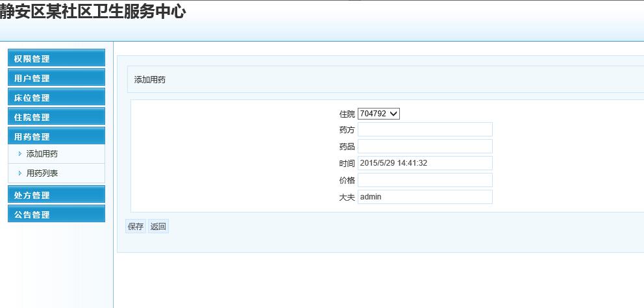Collapse the 用药管理 sidebar section
Viewport: 644px width, 308px height.
pyautogui.click(x=56, y=136)
